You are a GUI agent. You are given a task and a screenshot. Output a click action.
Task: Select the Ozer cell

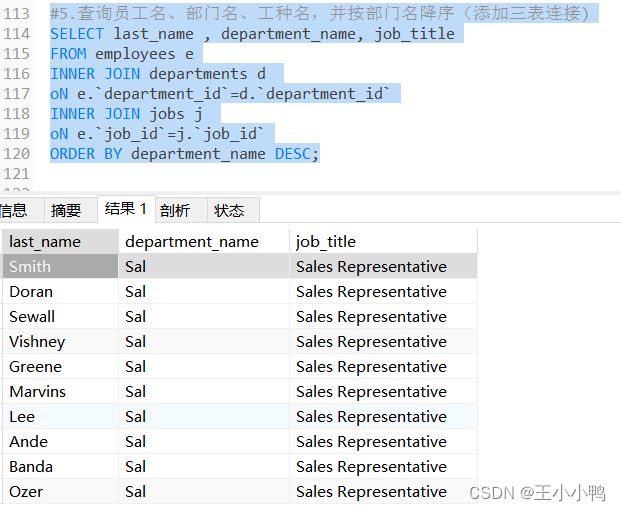point(60,491)
